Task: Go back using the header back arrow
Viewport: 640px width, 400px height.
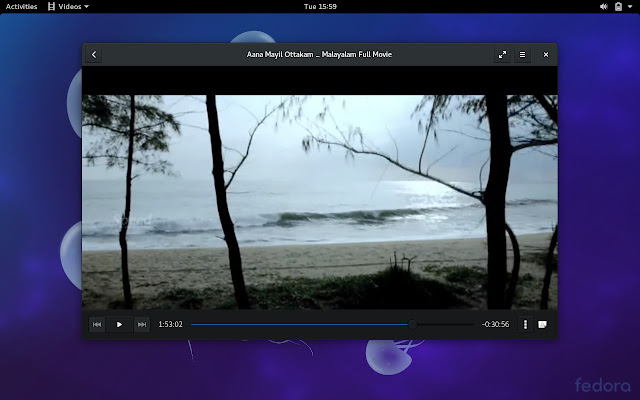Action: [x=94, y=55]
